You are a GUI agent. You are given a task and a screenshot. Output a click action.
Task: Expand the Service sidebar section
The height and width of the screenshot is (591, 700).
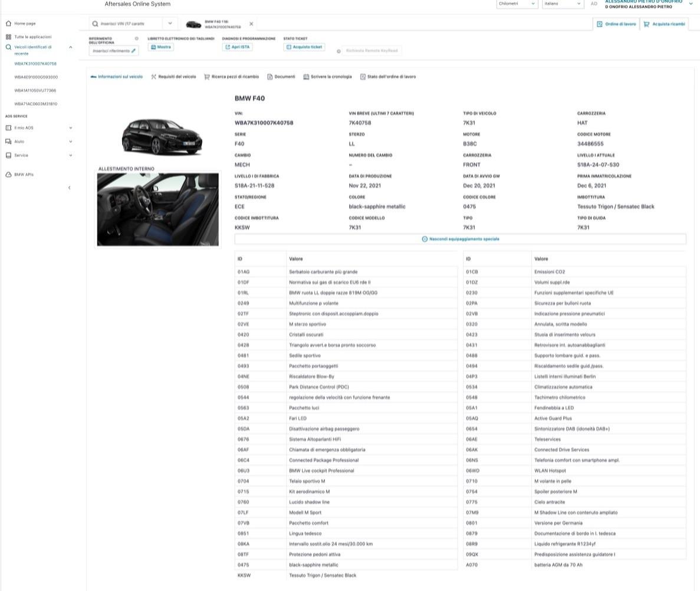coord(71,156)
